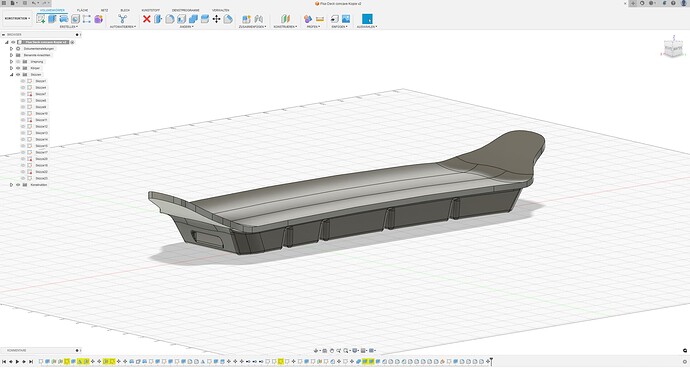Expand the Konstruktion folder in browser
This screenshot has width=690, height=368.
pos(11,185)
